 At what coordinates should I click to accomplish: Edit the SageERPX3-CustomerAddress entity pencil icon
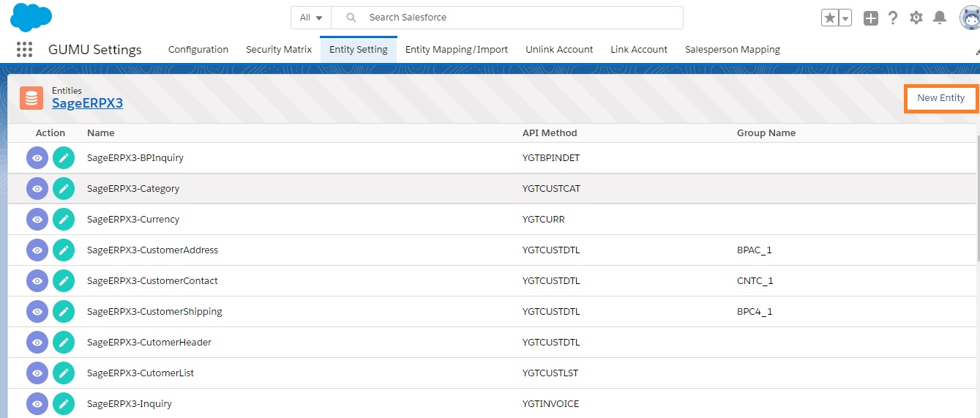click(64, 250)
